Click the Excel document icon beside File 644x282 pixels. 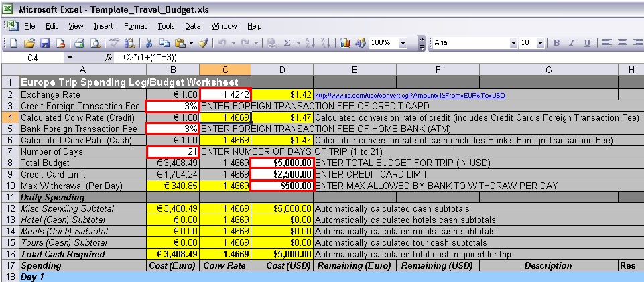click(x=13, y=26)
